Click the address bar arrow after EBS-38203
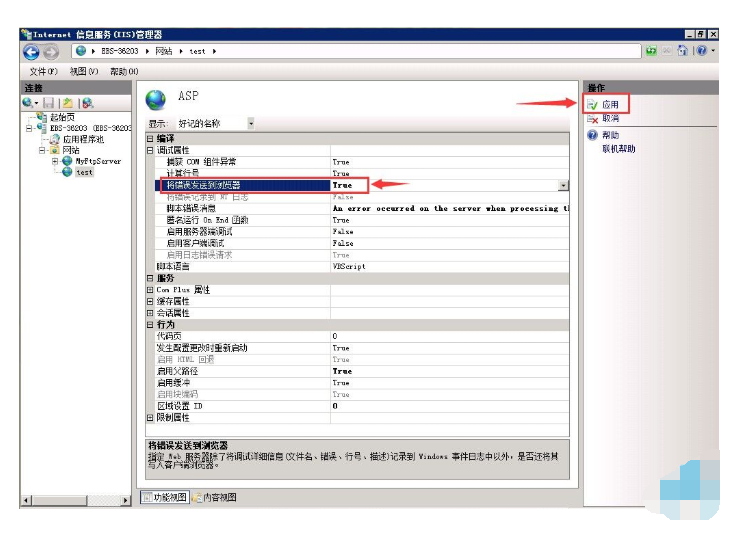 pos(147,51)
